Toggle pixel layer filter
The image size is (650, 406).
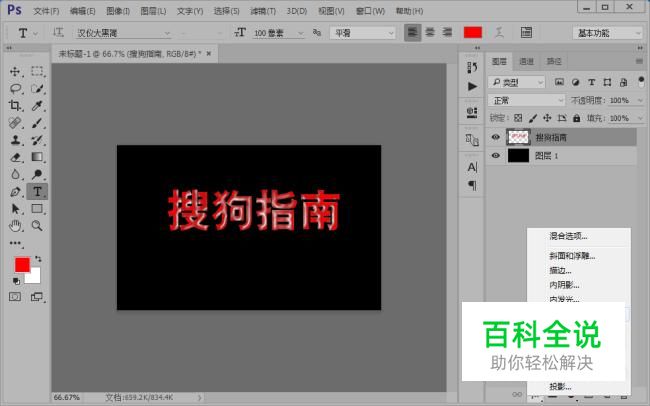pyautogui.click(x=559, y=82)
